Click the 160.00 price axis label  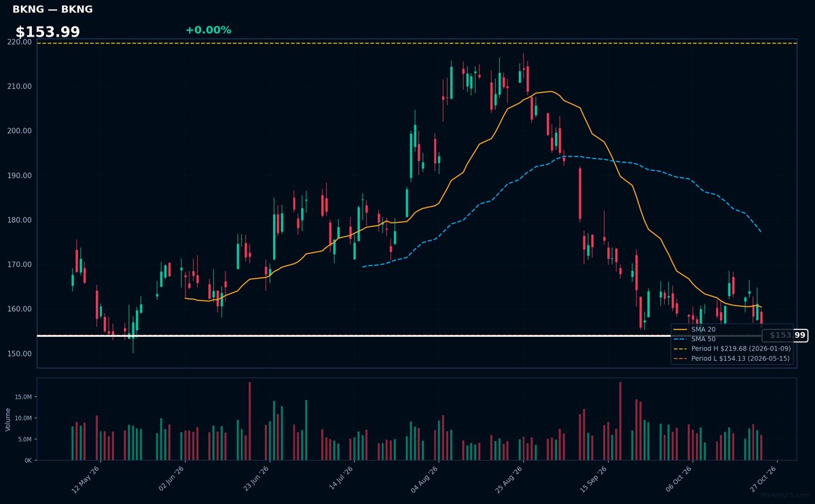coord(19,309)
